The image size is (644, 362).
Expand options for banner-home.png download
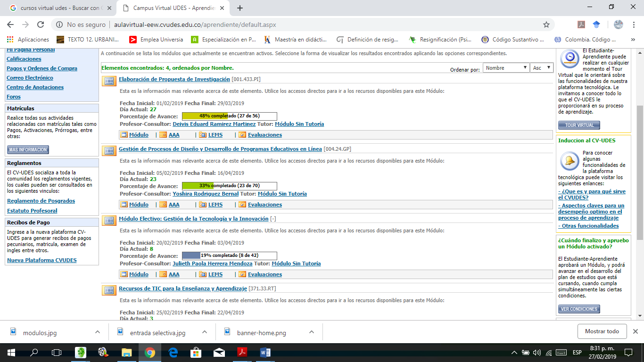click(x=312, y=332)
